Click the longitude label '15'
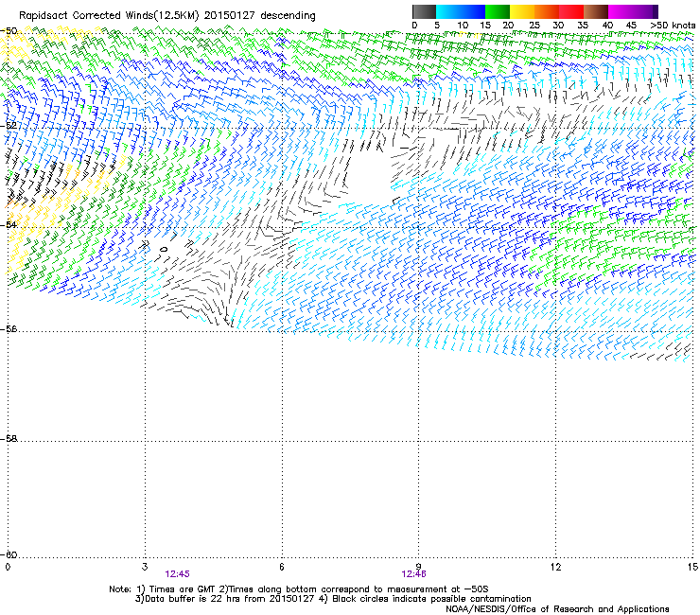 coord(692,567)
